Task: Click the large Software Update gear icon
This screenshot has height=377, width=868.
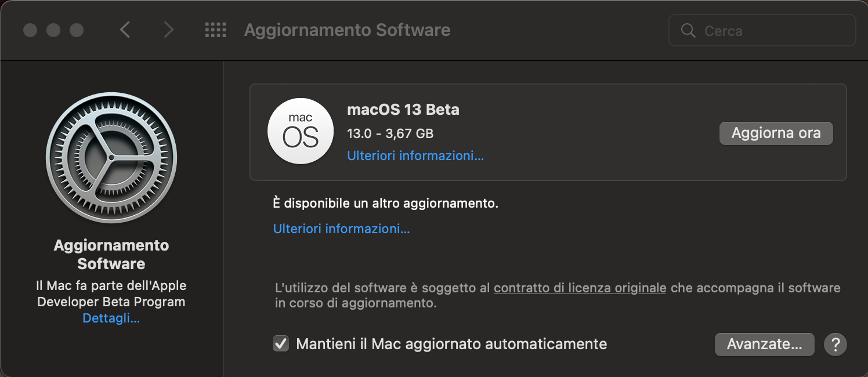Action: pyautogui.click(x=111, y=158)
